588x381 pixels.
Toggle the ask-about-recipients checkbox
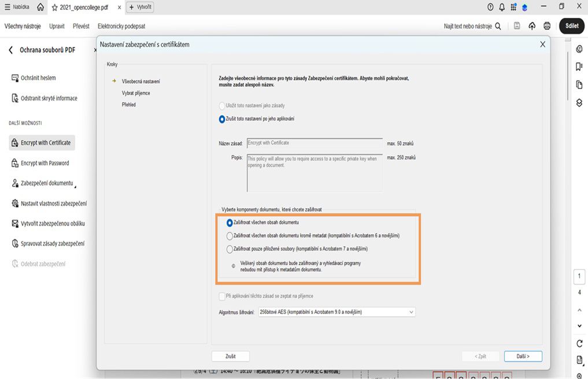[x=222, y=296]
